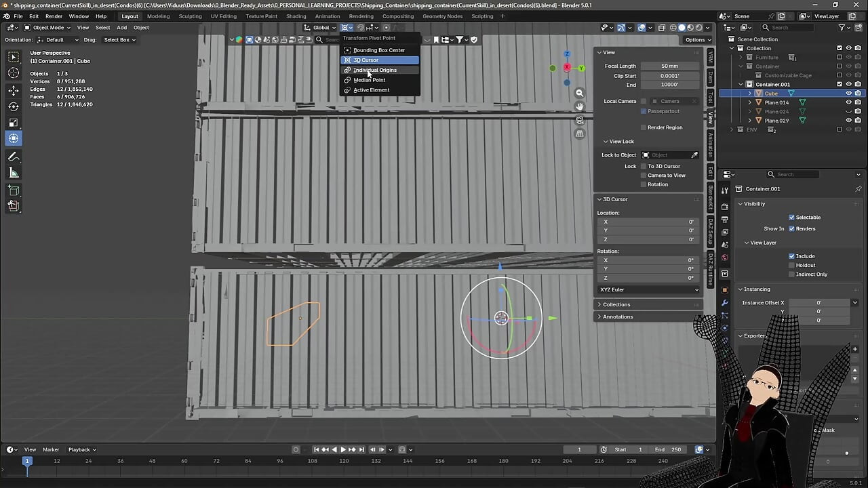Switch to the Shading workspace tab
Viewport: 868px width, 488px height.
coord(296,16)
